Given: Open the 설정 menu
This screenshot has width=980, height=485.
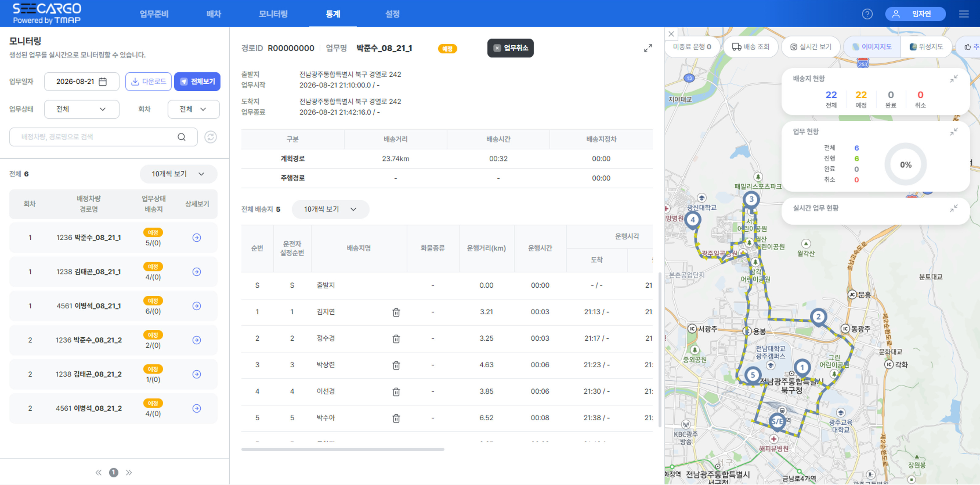Looking at the screenshot, I should pyautogui.click(x=392, y=14).
